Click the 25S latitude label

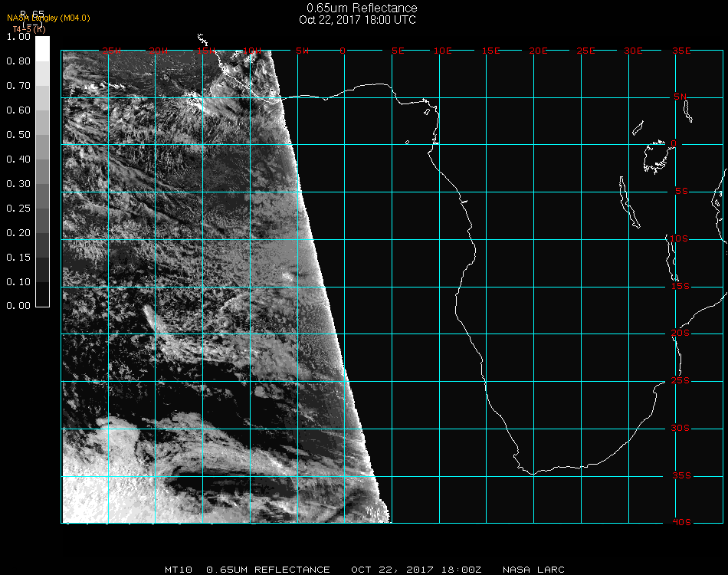point(680,381)
